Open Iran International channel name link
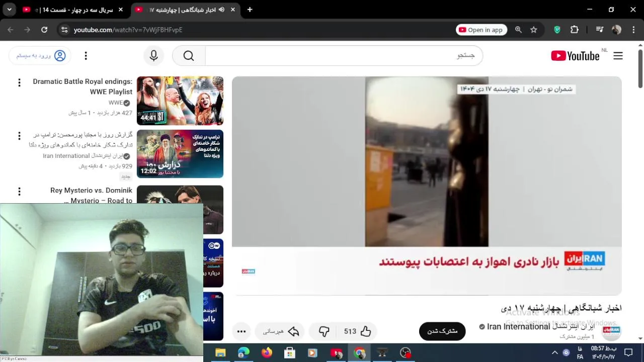The width and height of the screenshot is (644, 362). [540, 327]
